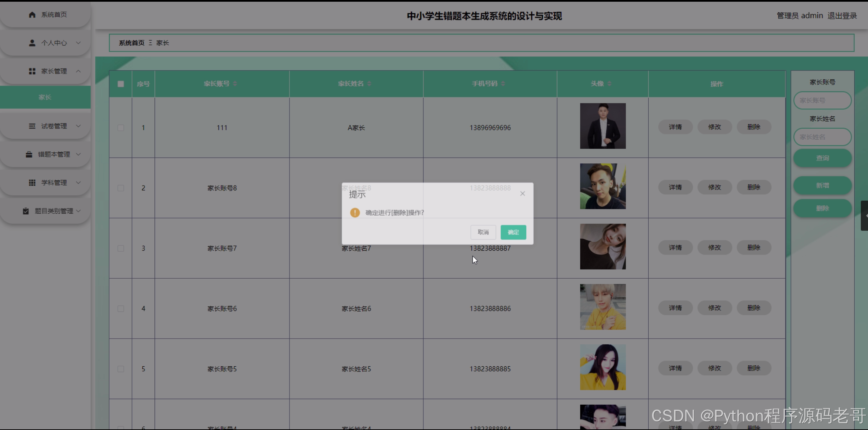Confirm deletion with the 确定 button

click(x=513, y=232)
